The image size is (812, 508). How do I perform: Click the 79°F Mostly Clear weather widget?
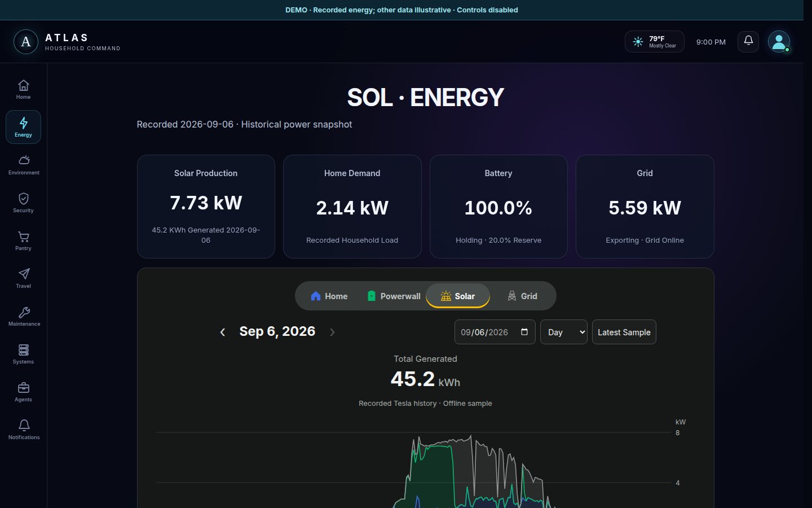(655, 42)
